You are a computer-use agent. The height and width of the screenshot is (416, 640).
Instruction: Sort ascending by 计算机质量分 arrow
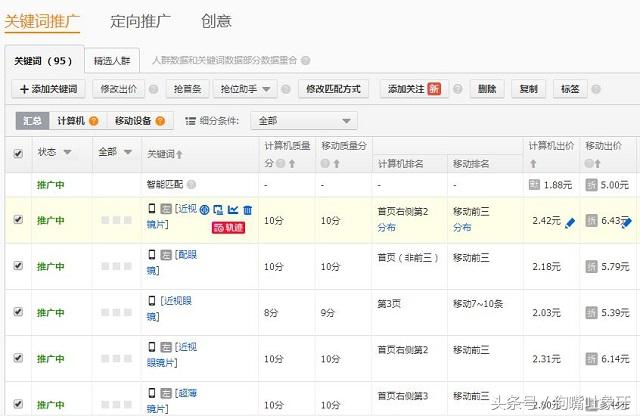tap(292, 164)
